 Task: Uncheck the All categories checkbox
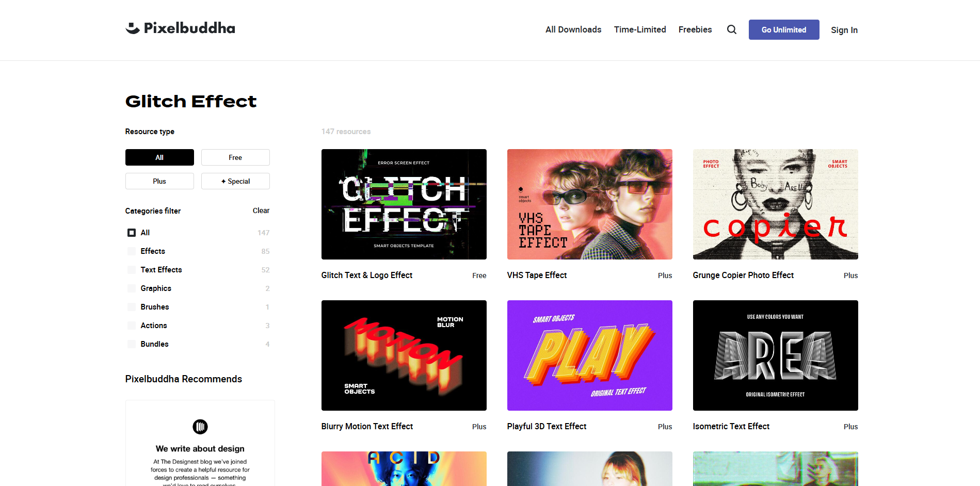pos(131,233)
